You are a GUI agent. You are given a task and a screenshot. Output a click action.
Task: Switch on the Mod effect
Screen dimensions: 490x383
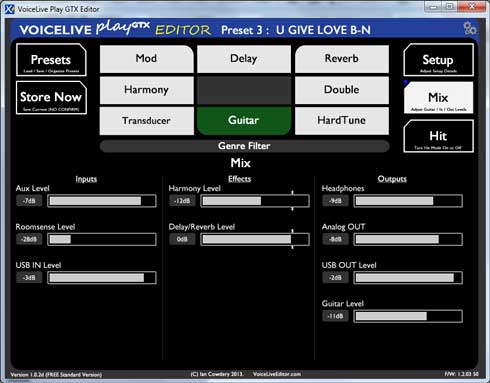146,59
